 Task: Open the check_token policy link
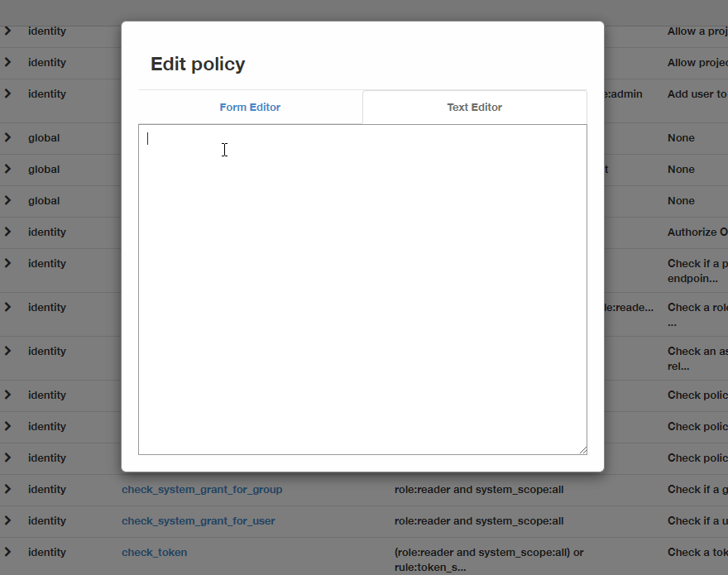click(x=155, y=552)
